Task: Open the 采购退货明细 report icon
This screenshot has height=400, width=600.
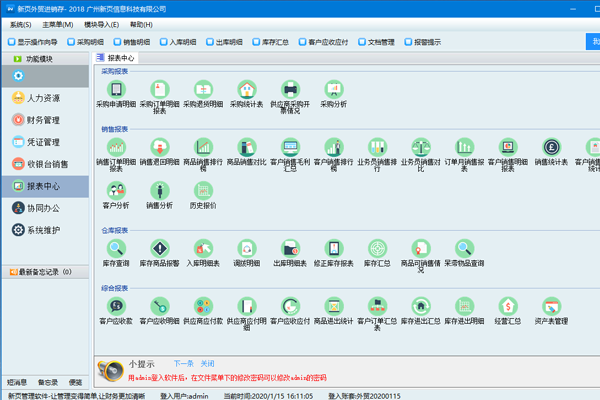Action: [x=203, y=90]
